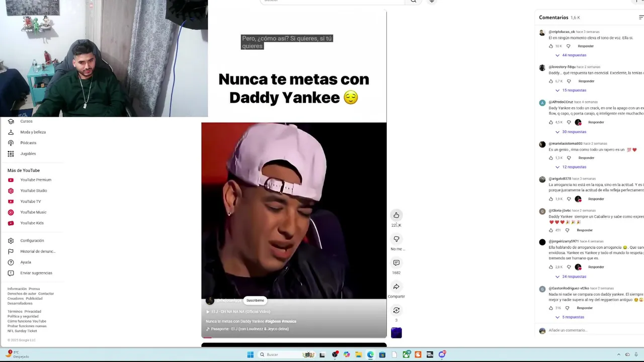
Task: Click the YouTube search icon
Action: pos(414,1)
